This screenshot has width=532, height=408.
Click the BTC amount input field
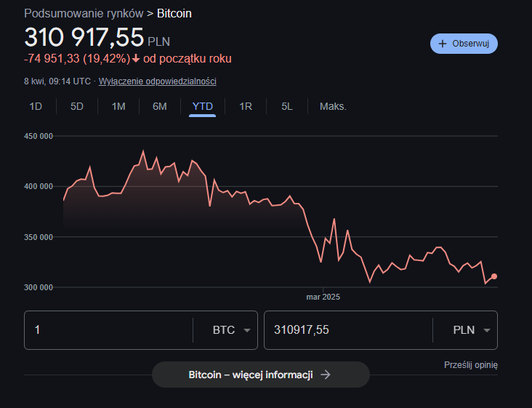point(108,330)
